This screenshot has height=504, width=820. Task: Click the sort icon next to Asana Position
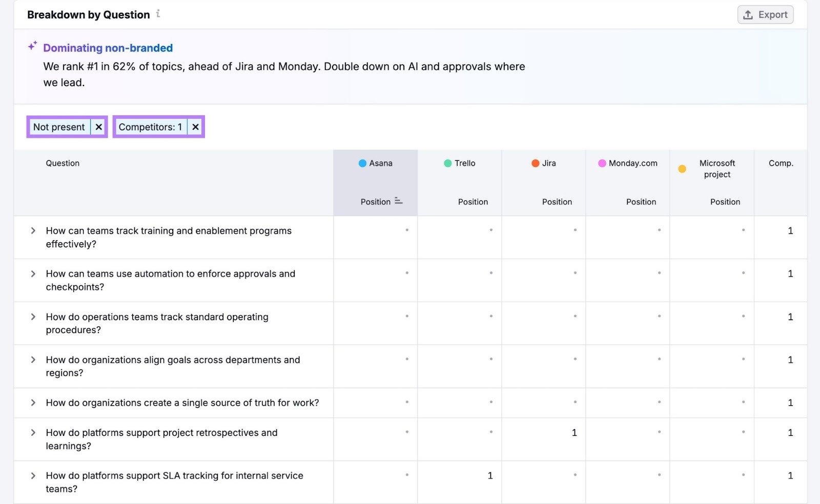pyautogui.click(x=399, y=201)
